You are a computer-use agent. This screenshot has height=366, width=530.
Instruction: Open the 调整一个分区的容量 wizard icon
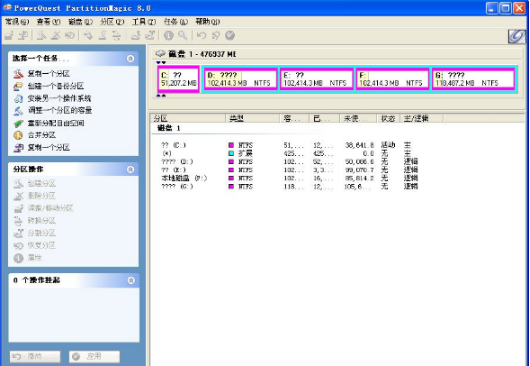18,111
